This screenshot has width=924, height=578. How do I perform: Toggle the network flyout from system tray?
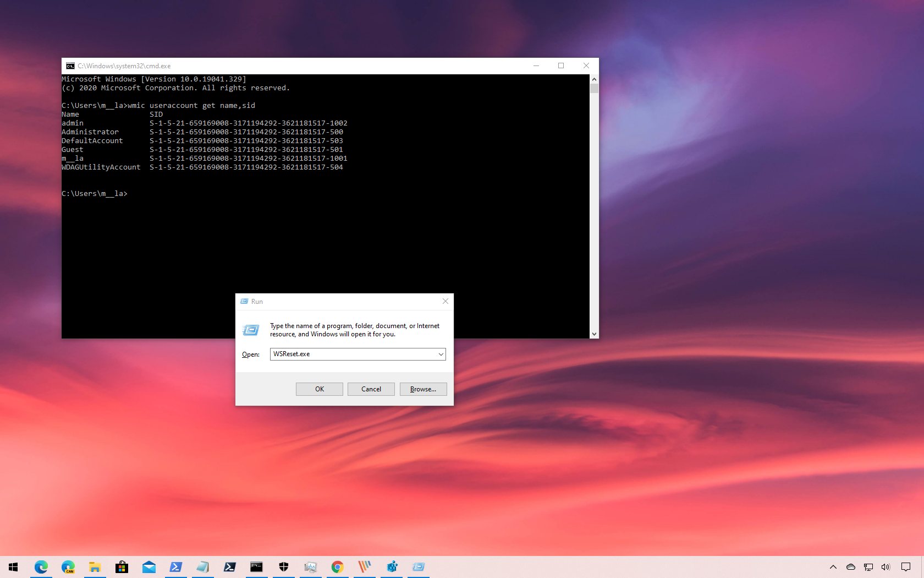[x=868, y=567]
